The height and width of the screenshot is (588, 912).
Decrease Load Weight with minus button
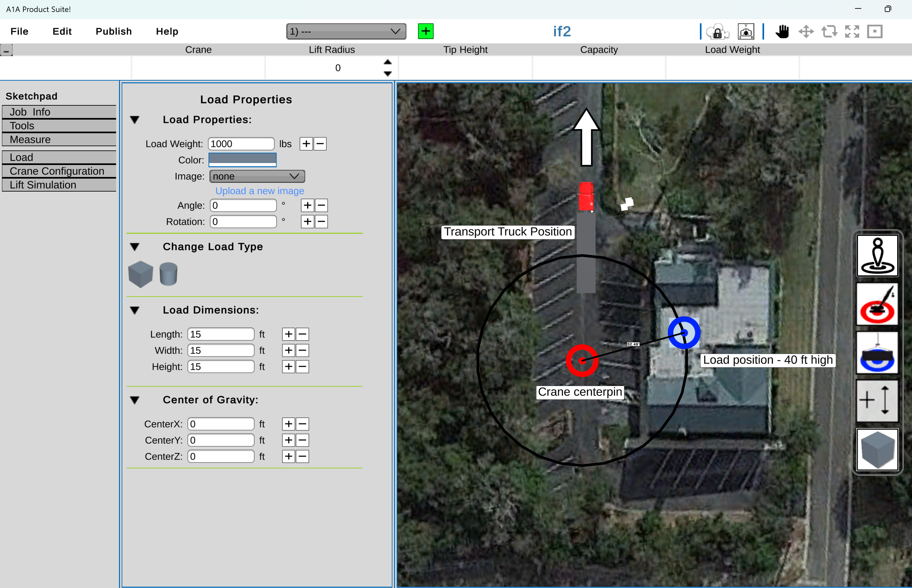pyautogui.click(x=320, y=144)
